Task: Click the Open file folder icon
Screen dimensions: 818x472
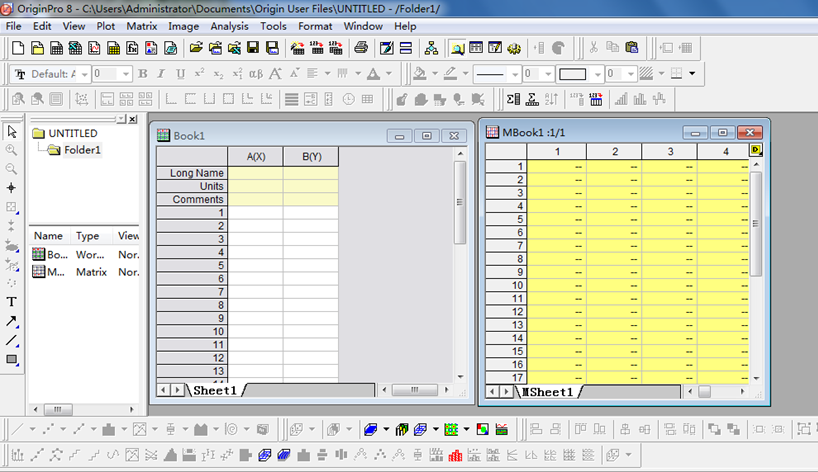Action: pos(197,48)
